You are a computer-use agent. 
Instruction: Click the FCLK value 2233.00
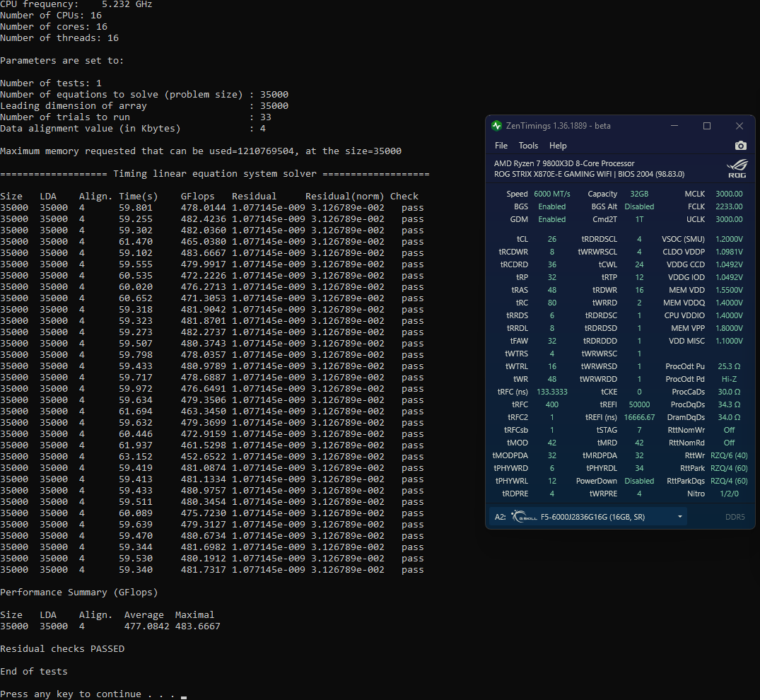[x=729, y=206]
